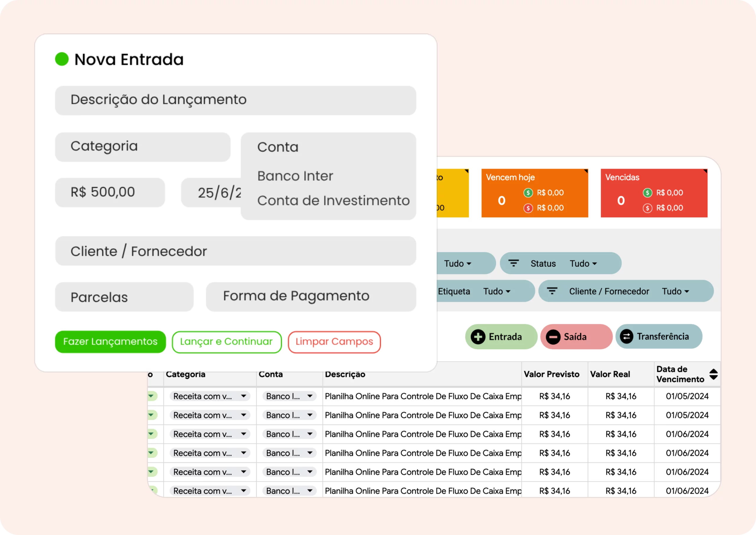Image resolution: width=756 pixels, height=535 pixels.
Task: Click the plus icon on Entrada button
Action: click(478, 337)
